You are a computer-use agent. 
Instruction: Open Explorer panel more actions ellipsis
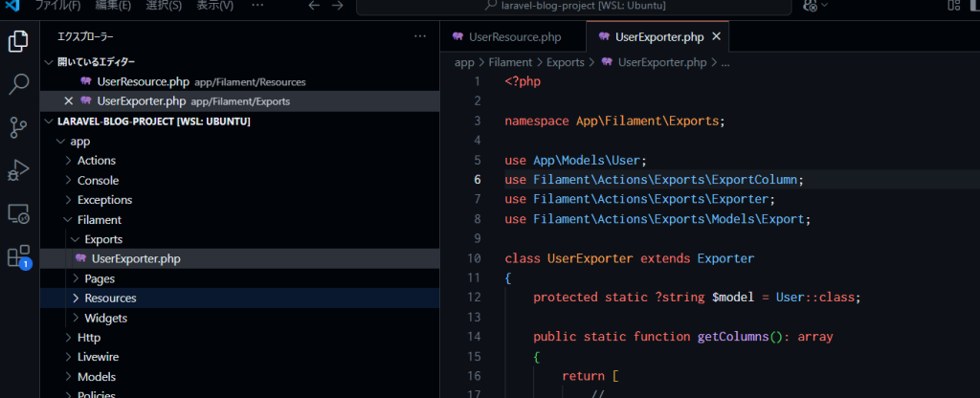[420, 37]
